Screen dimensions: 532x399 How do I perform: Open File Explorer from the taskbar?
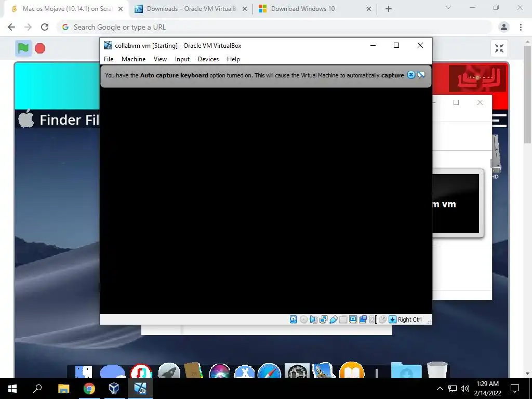[63, 389]
